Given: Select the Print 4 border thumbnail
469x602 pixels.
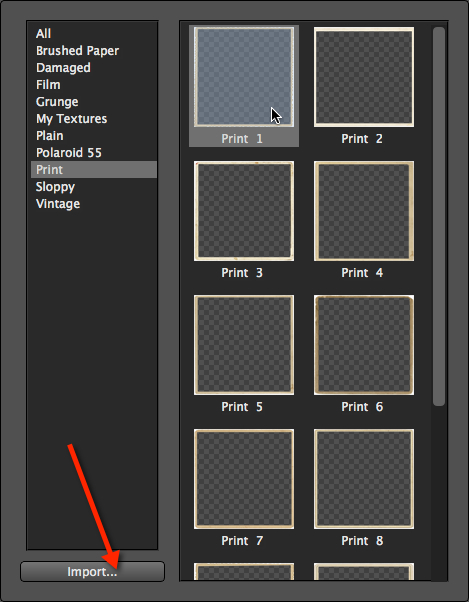Looking at the screenshot, I should pos(364,211).
